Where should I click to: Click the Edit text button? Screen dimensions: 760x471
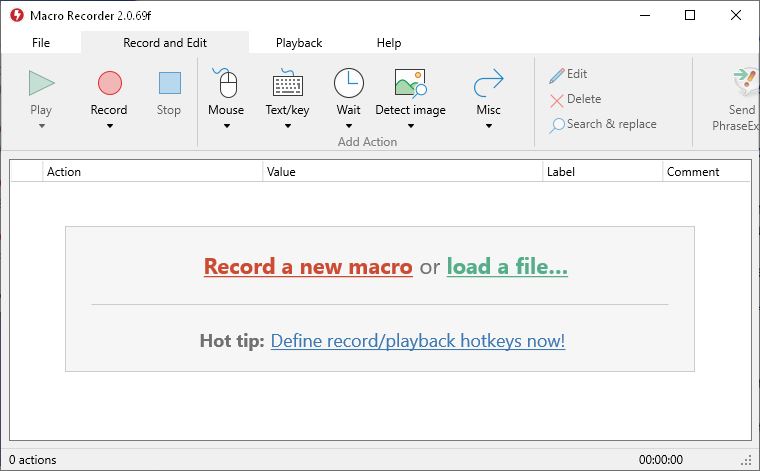click(577, 74)
